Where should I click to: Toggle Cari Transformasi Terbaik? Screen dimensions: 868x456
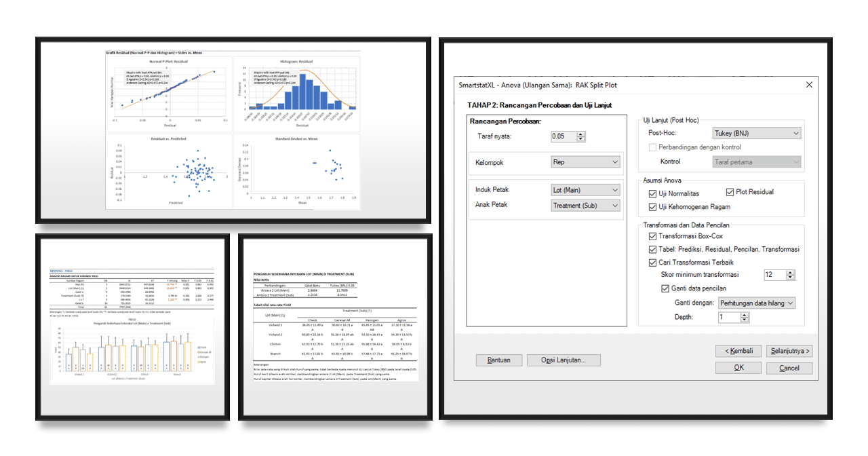point(652,261)
